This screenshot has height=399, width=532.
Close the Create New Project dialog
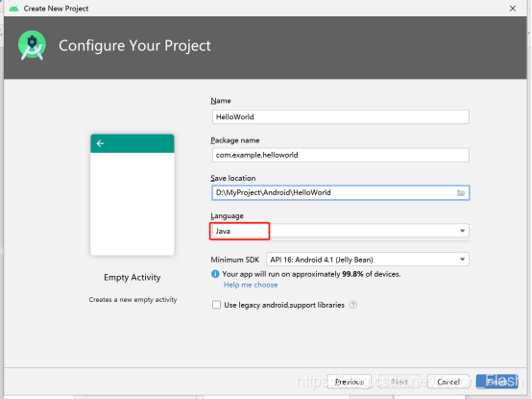(x=513, y=9)
